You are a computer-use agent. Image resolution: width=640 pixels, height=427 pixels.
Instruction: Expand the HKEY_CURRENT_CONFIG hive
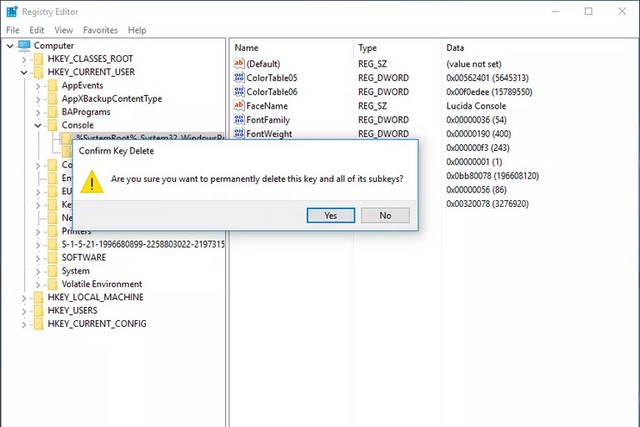coord(24,325)
